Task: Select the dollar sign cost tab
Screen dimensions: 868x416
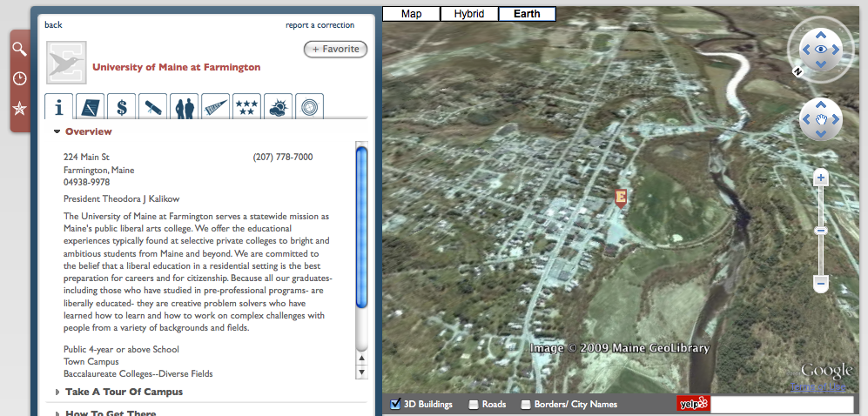Action: pyautogui.click(x=122, y=106)
